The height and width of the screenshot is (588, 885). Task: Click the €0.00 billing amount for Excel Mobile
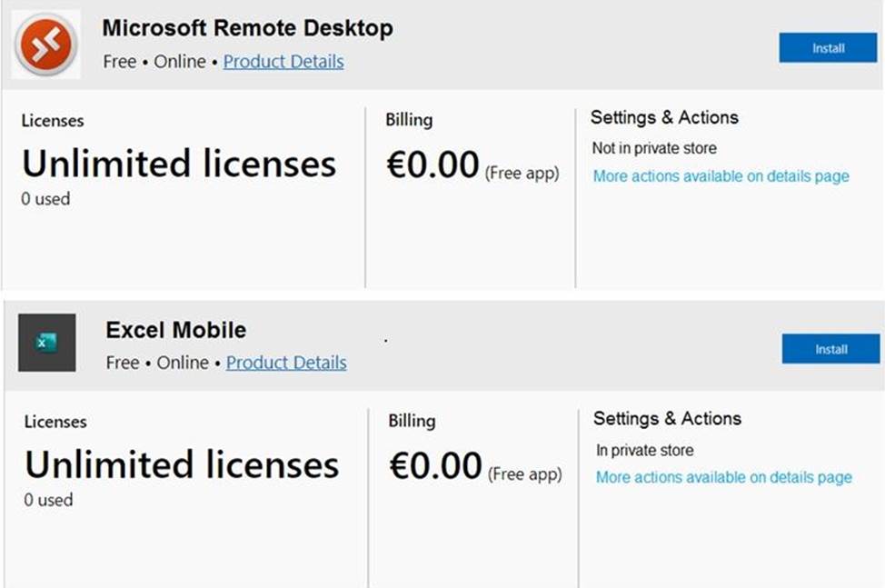pos(435,467)
